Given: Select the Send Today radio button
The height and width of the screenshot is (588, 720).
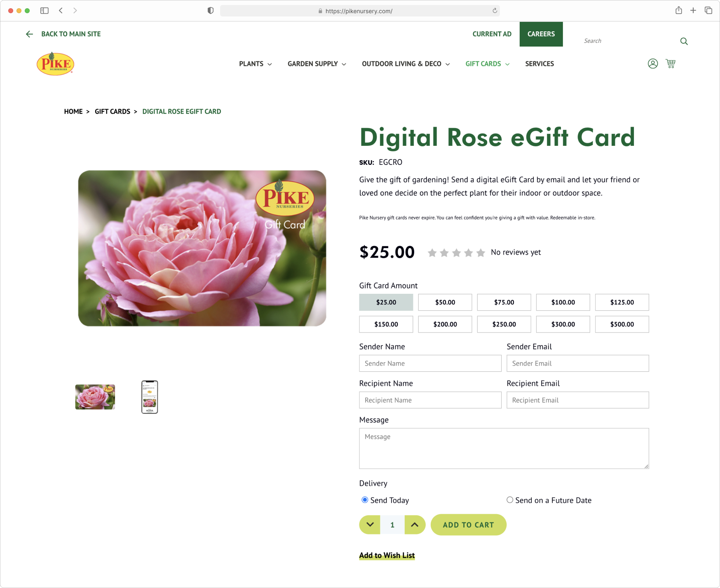Looking at the screenshot, I should (x=365, y=500).
